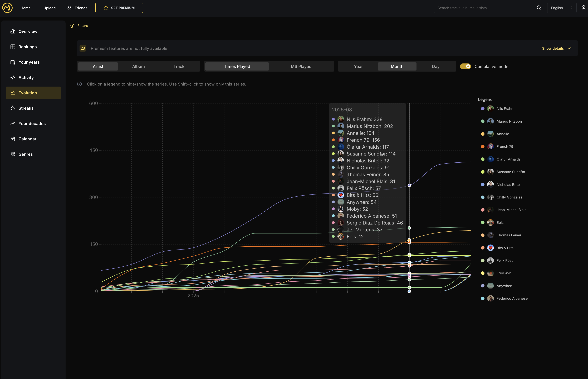Open the user profile icon
Image resolution: width=588 pixels, height=379 pixels.
[583, 8]
